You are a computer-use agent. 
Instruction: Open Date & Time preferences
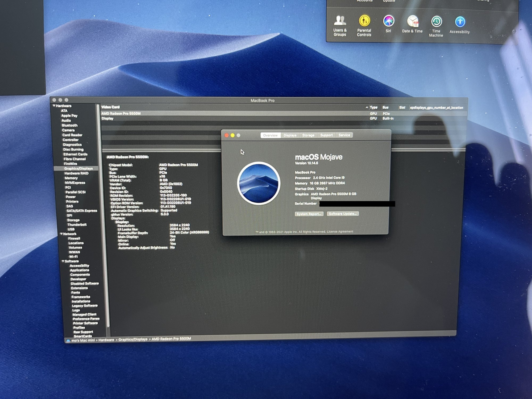coord(412,24)
